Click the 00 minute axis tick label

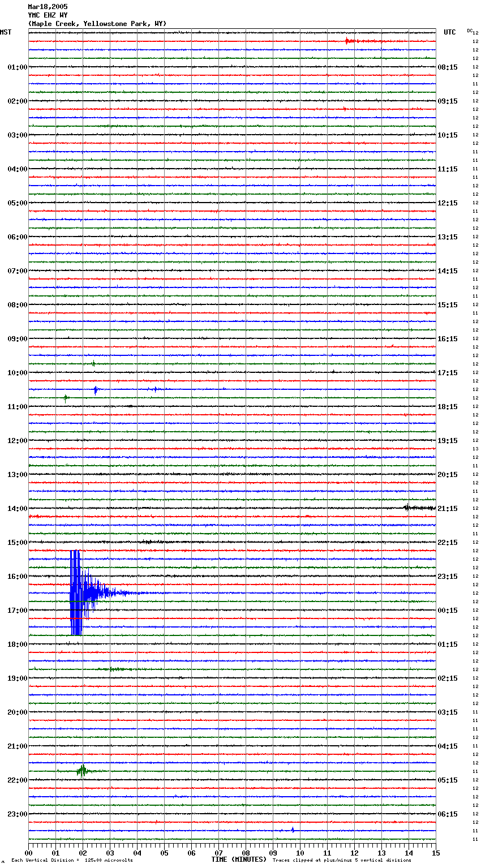[x=28, y=853]
